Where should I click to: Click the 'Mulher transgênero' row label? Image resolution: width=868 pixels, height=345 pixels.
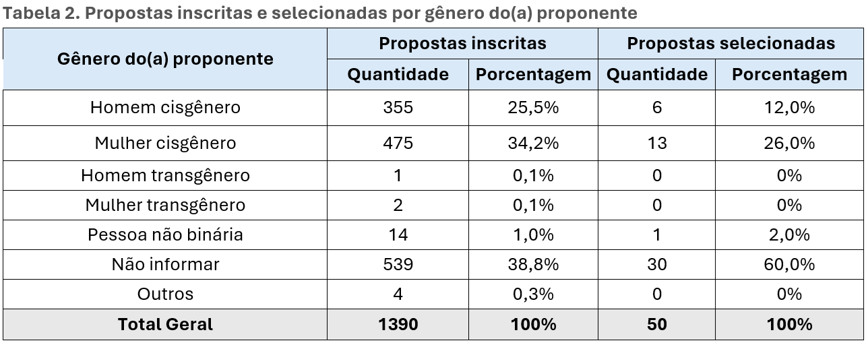(165, 205)
